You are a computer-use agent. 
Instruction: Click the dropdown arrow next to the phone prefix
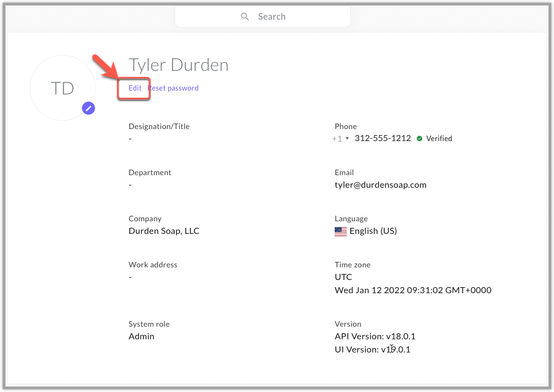pos(347,138)
